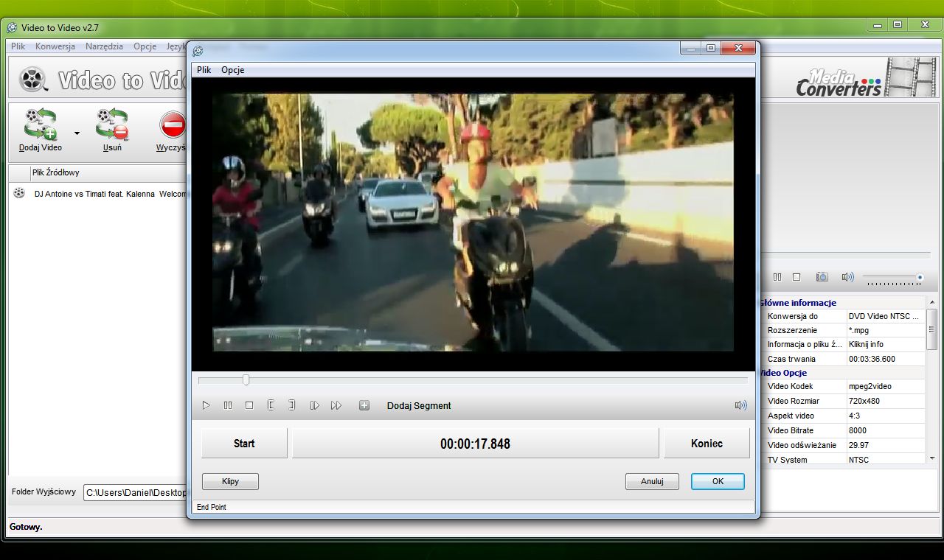Click the red Wyczyść clear icon

(x=173, y=125)
